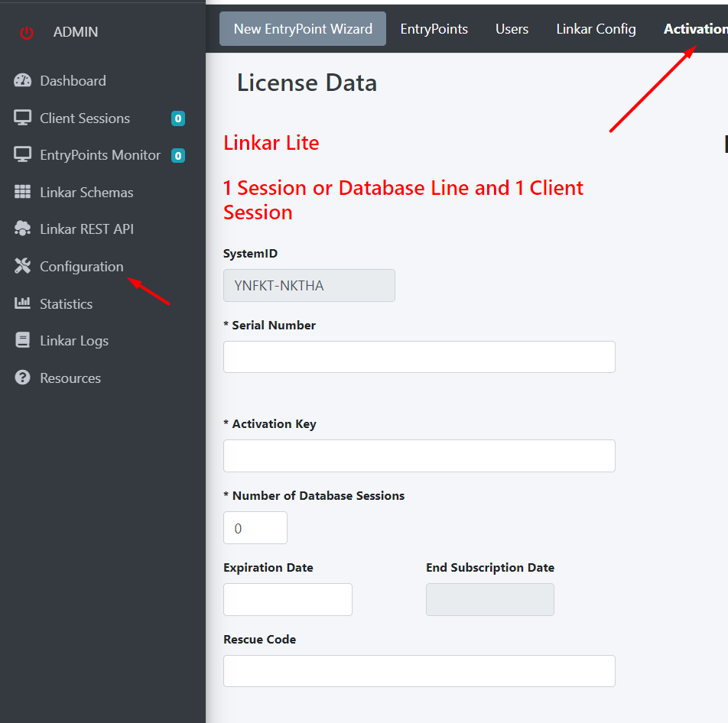Focus the Rescue Code input
The width and height of the screenshot is (728, 723).
tap(419, 671)
